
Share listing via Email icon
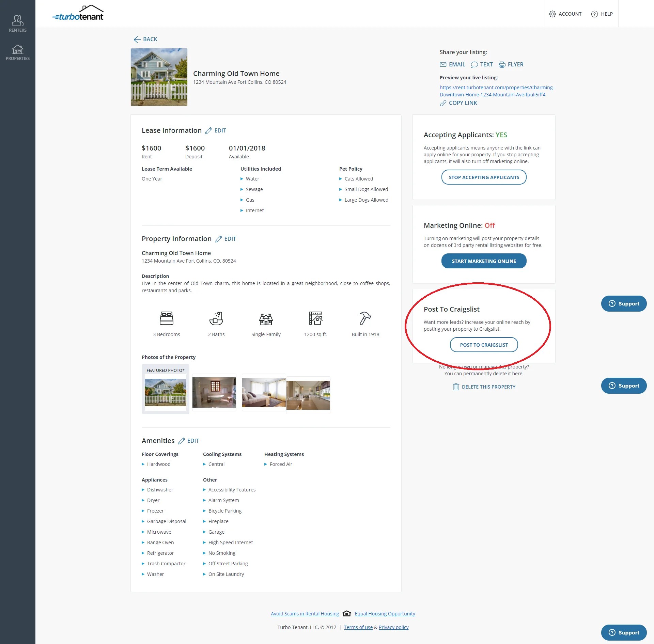coord(443,65)
